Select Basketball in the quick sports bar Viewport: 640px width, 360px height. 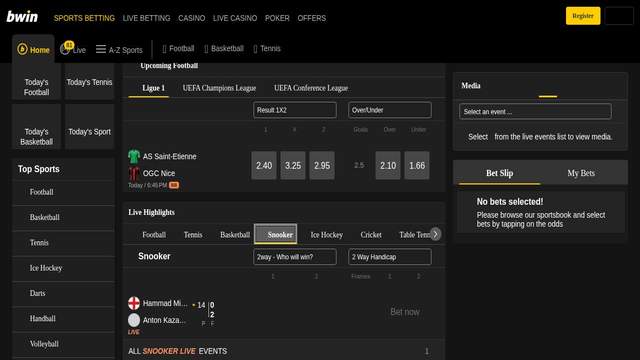coord(224,49)
